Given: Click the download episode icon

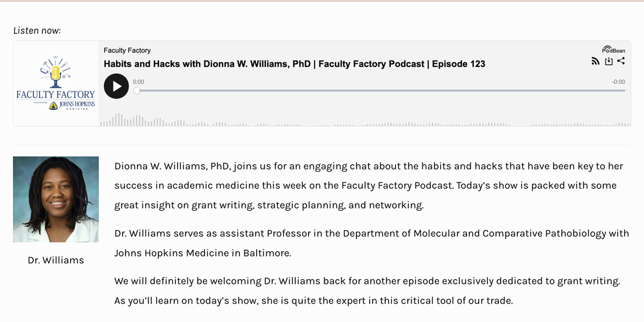Looking at the screenshot, I should coord(609,62).
